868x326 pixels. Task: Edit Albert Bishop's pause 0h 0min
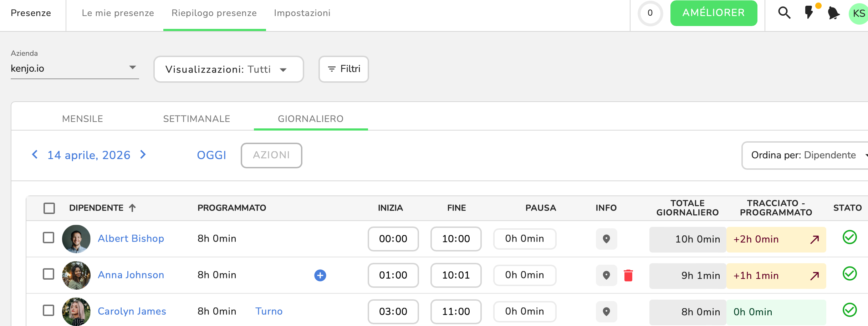tap(525, 239)
